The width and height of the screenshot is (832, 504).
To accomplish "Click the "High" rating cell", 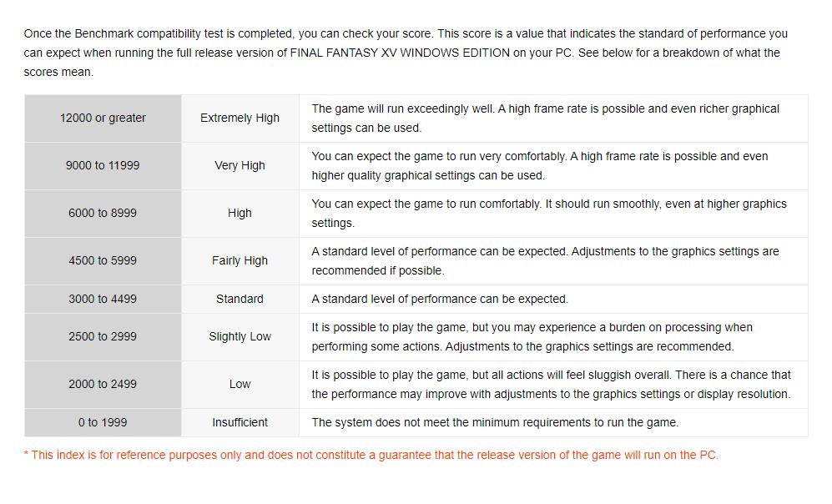I will [240, 214].
